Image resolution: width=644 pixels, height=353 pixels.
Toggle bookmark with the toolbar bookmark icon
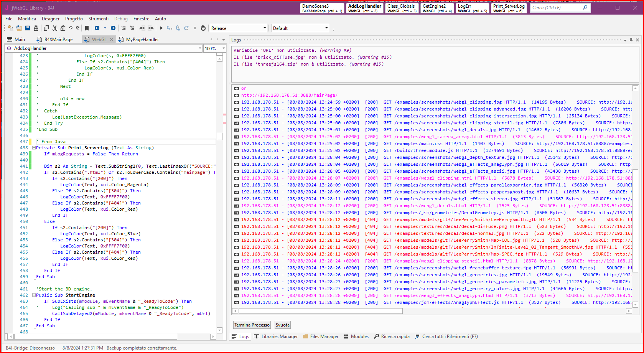tap(87, 28)
